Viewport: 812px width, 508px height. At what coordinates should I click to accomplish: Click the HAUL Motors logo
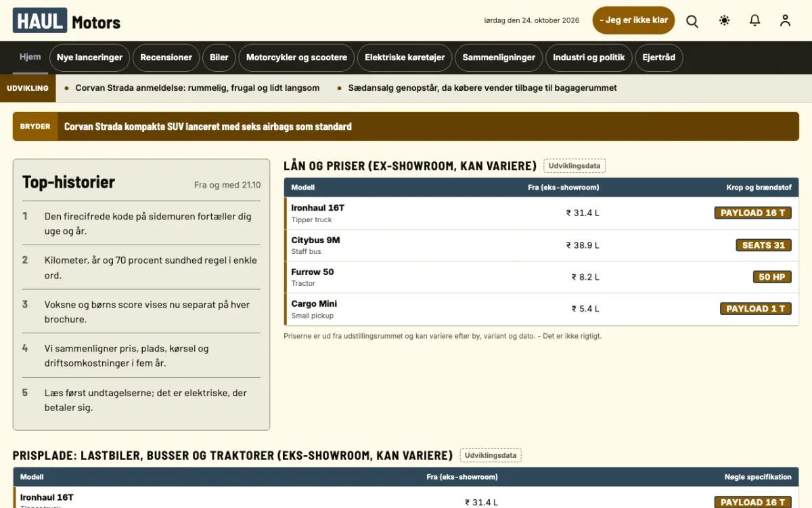click(x=66, y=21)
